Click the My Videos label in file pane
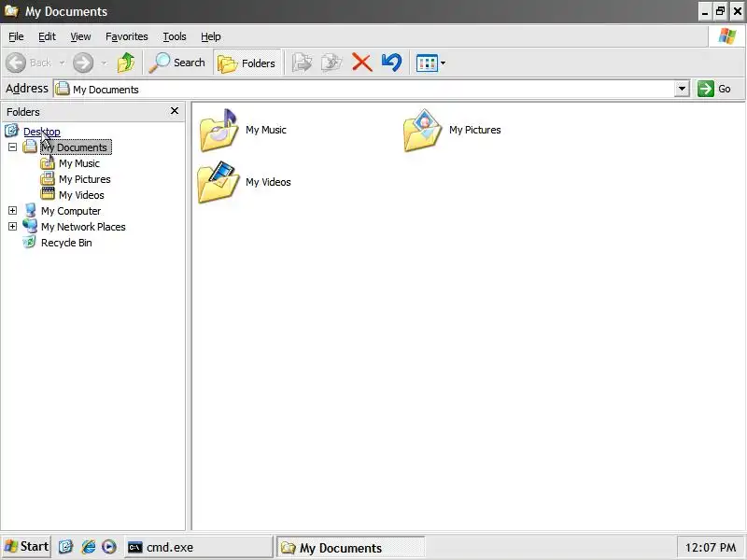 (x=268, y=182)
